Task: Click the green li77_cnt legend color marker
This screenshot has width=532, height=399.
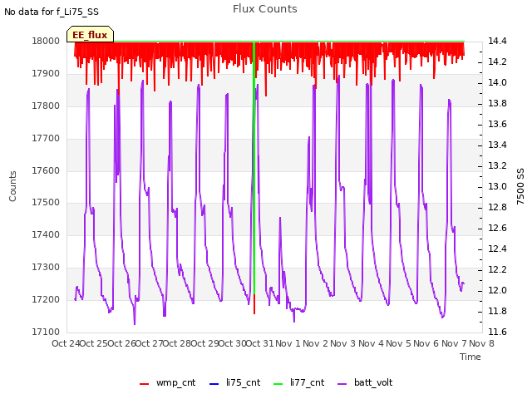Action: (278, 384)
